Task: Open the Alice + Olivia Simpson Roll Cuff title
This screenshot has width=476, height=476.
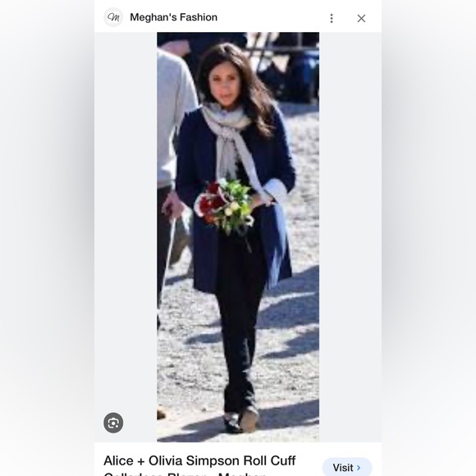Action: click(x=199, y=460)
